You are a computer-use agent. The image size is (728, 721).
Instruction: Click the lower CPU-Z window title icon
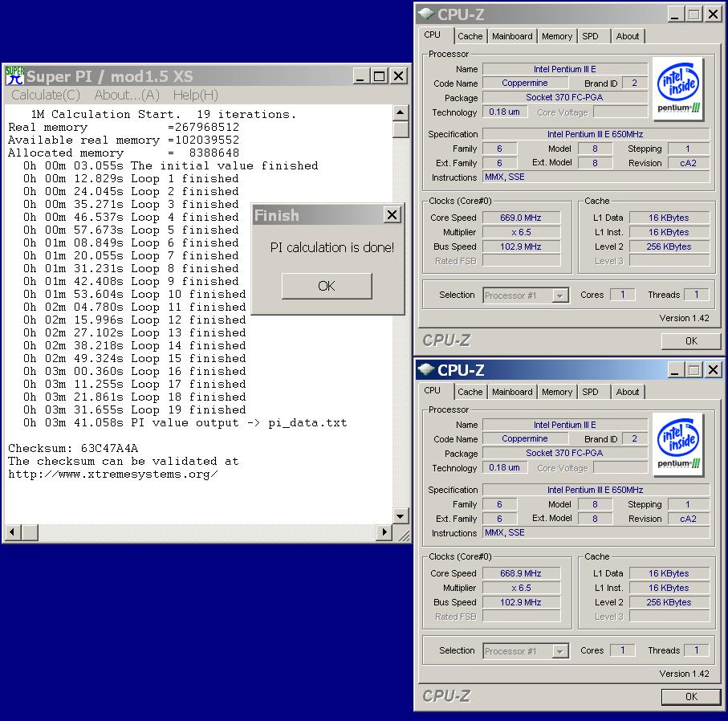(x=425, y=370)
